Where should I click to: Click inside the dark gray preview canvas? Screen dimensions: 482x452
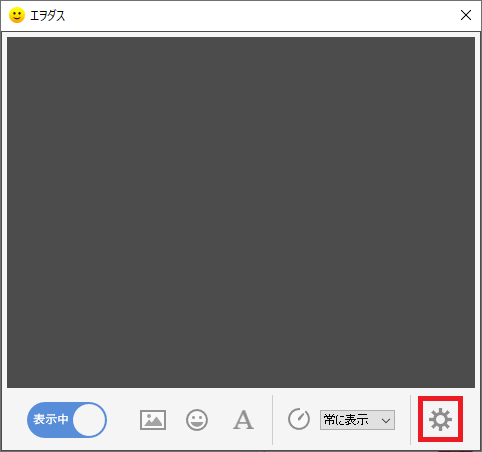(241, 212)
